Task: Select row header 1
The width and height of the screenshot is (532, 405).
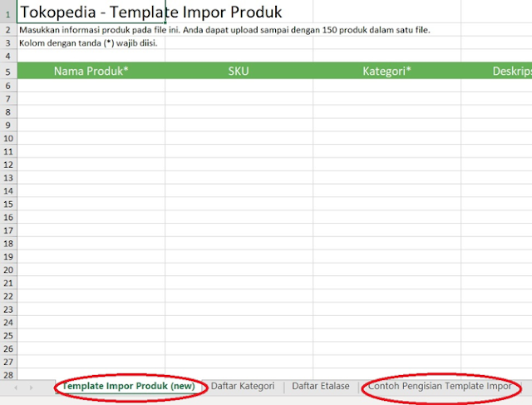Action: pos(8,12)
